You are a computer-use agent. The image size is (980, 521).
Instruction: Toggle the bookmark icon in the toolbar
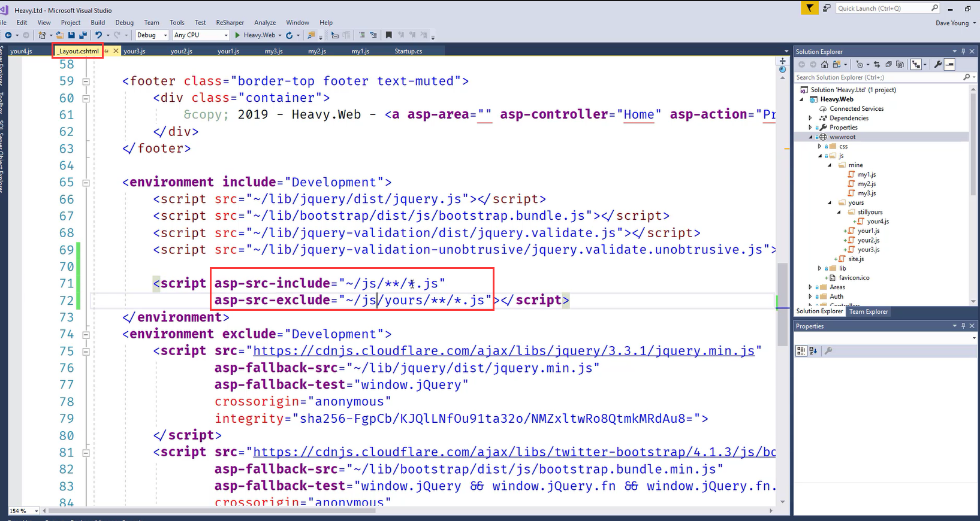[388, 35]
